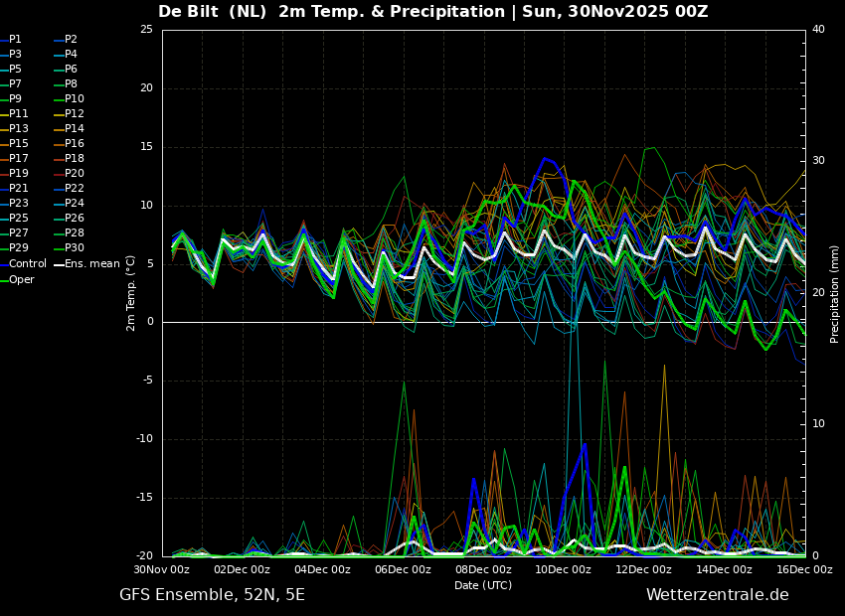Click the Precipitation (mm) axis label
The height and width of the screenshot is (616, 845).
[835, 292]
